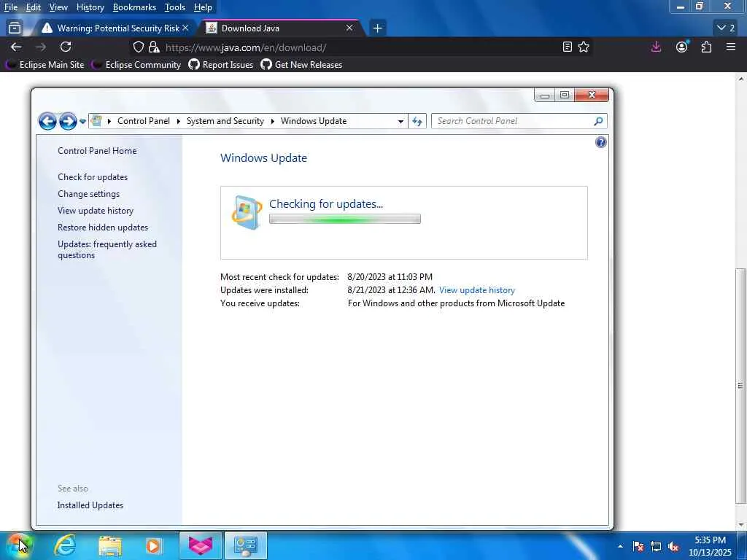The height and width of the screenshot is (560, 747).
Task: Open Change settings link
Action: [x=88, y=194]
